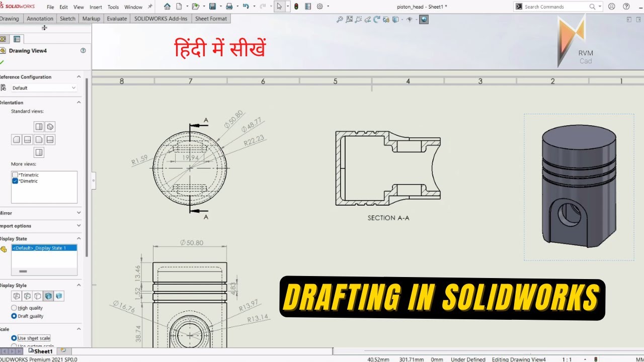The image size is (644, 362).
Task: Choose Hidden Lines Visible display style
Action: coord(27,296)
